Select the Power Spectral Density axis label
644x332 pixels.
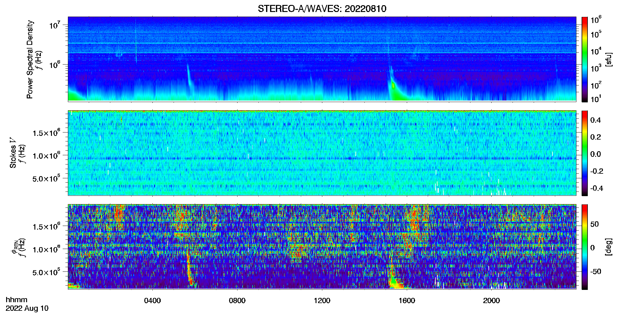(x=30, y=59)
